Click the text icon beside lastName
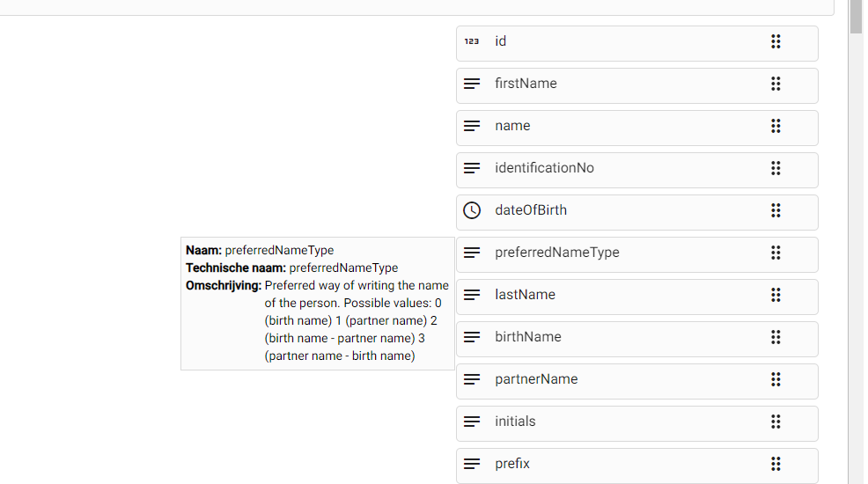 (472, 295)
